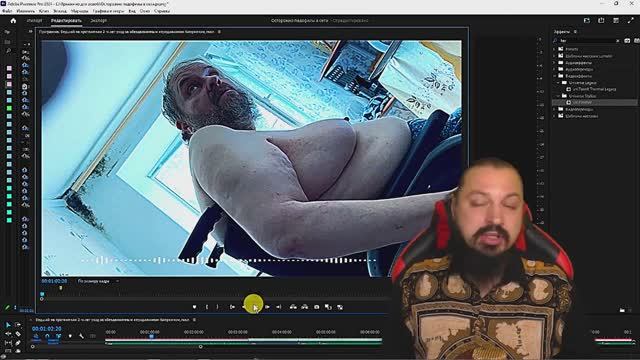Toggle Linked Selection in timeline

(x=58, y=336)
